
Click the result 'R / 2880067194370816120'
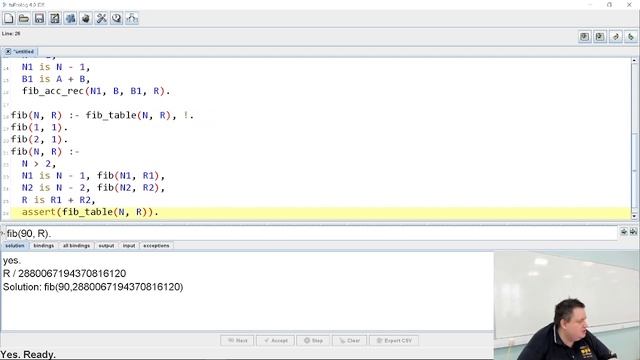64,273
